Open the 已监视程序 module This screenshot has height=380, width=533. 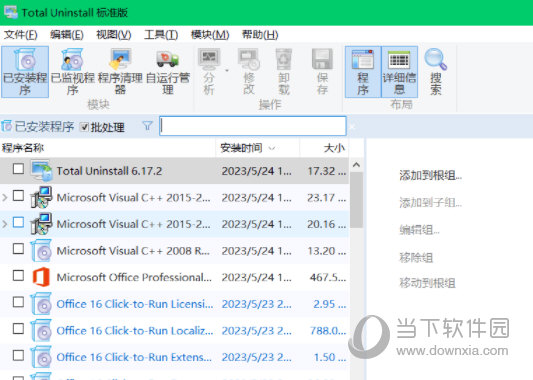tap(72, 72)
